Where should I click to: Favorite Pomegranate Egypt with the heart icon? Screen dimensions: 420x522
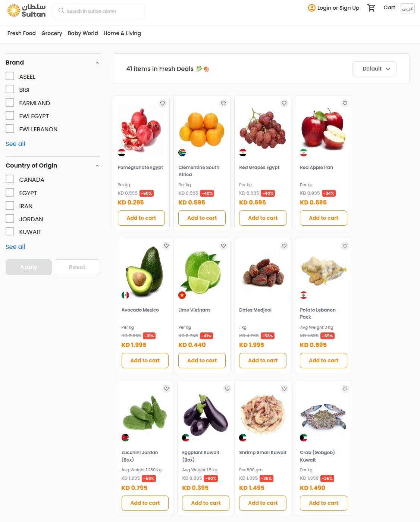163,103
